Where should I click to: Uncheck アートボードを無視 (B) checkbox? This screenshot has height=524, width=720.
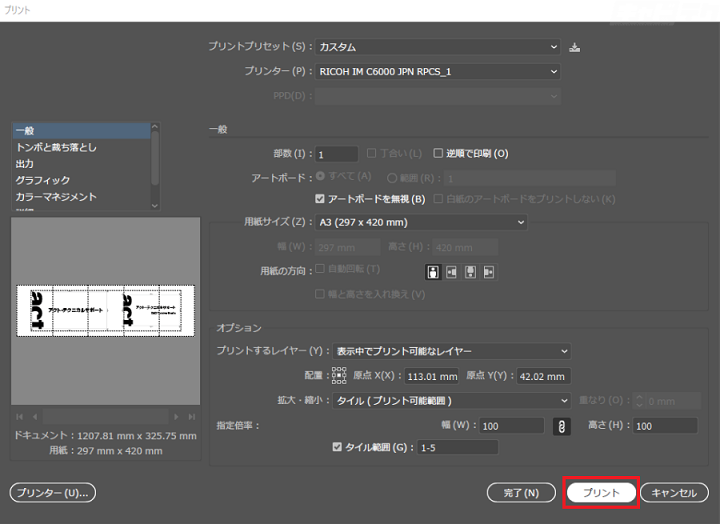click(x=320, y=199)
